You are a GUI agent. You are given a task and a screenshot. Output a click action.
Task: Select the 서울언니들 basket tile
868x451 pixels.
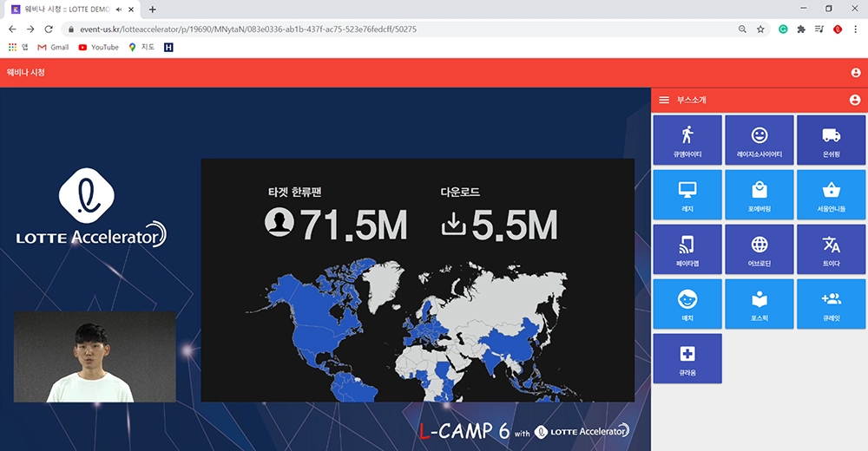point(831,195)
